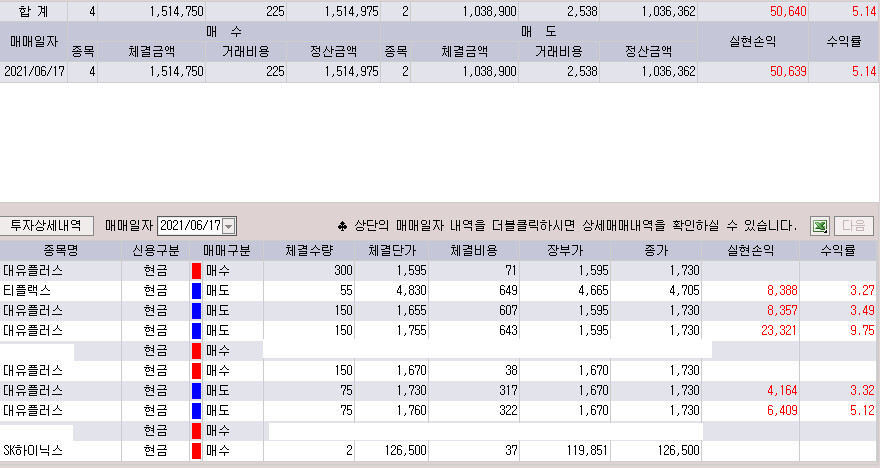Click the 종가 column header
Screen dimensions: 891x468
pos(656,250)
